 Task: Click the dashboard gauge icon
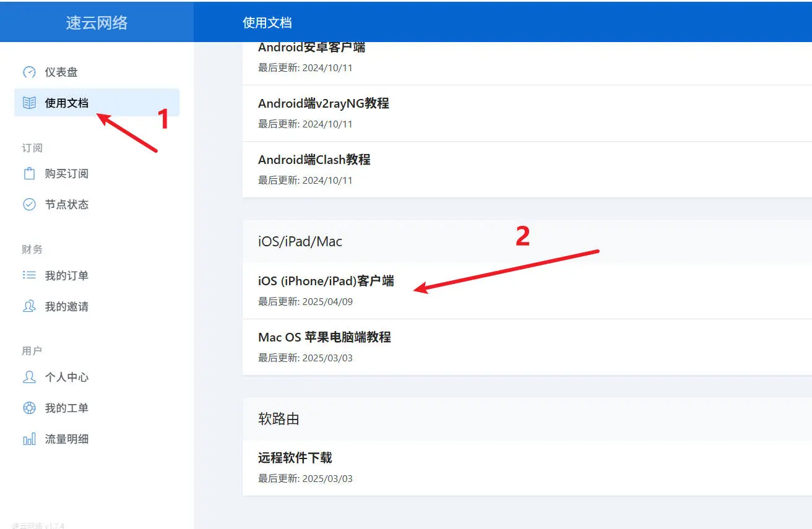point(29,72)
